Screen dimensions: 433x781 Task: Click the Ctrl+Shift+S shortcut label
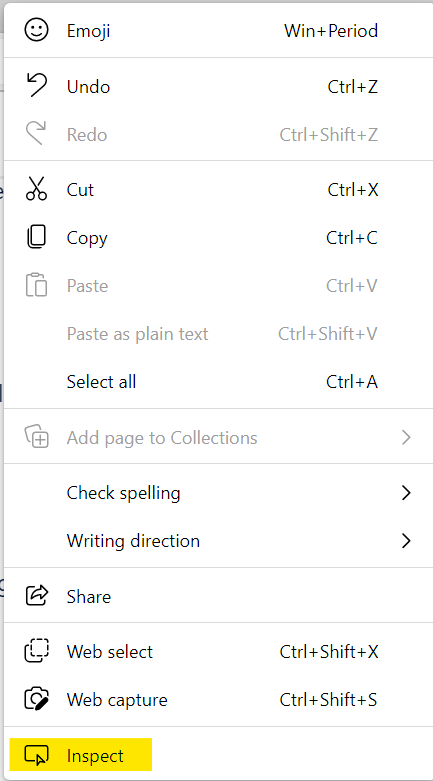tap(328, 700)
